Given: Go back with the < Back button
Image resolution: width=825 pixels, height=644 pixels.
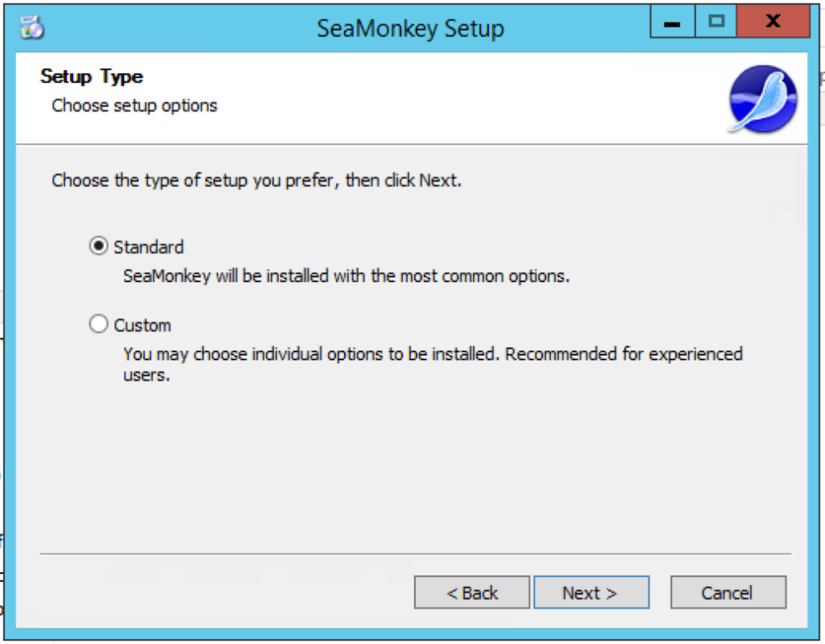Looking at the screenshot, I should pyautogui.click(x=472, y=592).
